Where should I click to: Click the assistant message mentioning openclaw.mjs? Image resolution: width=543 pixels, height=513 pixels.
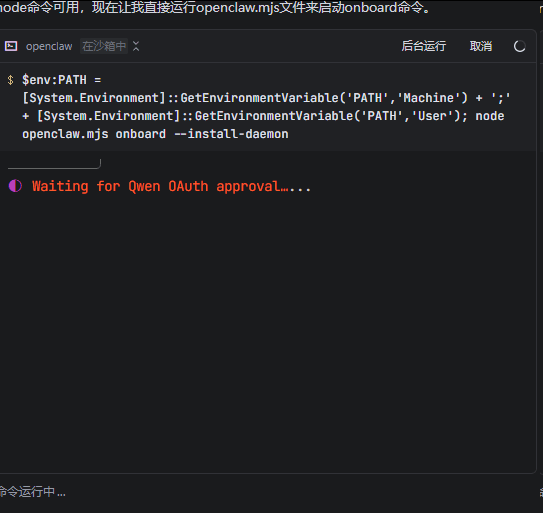[x=215, y=8]
